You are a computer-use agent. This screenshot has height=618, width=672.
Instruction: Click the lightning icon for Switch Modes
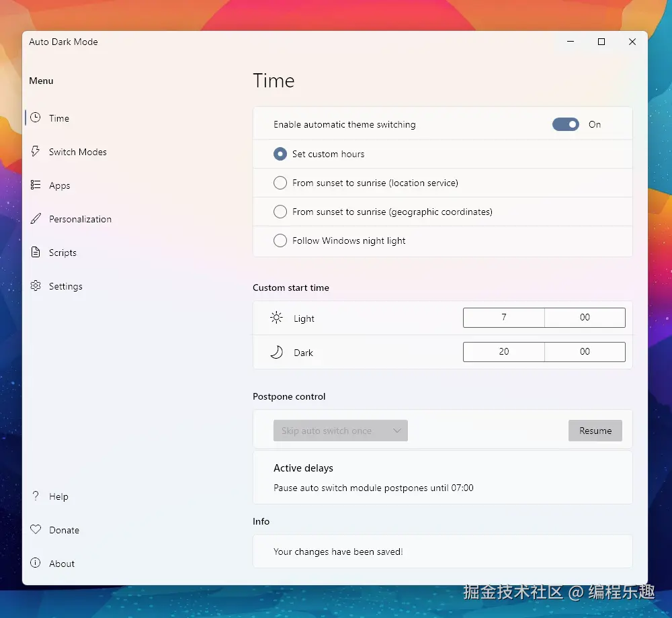[x=36, y=151]
